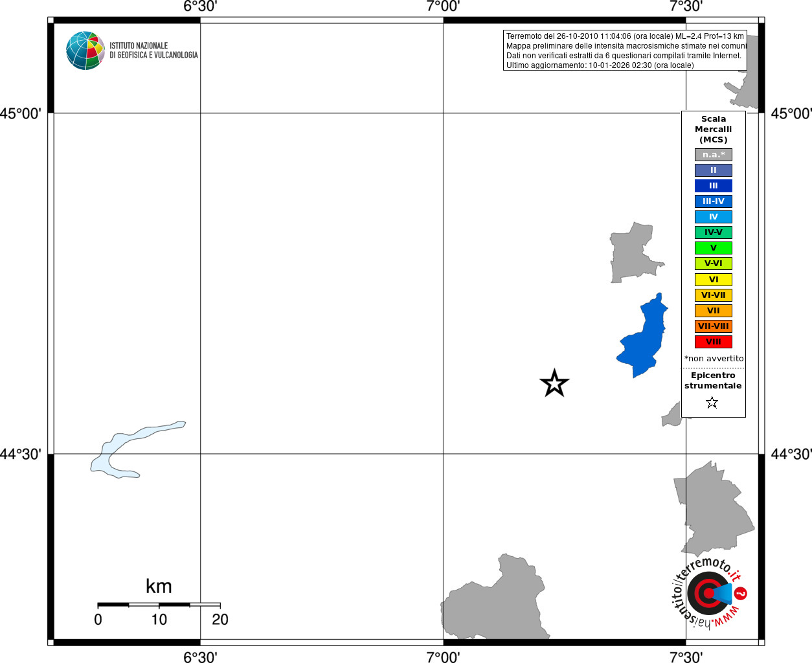Screen dimensions: 812x663
Task: Select the II intensity legend swatch
Action: point(714,170)
